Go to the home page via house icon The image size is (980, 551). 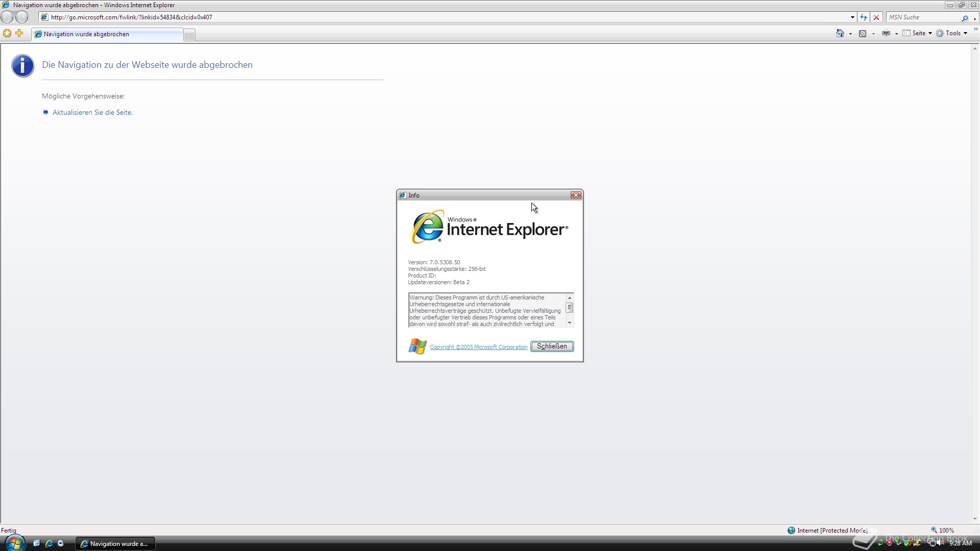pyautogui.click(x=840, y=33)
